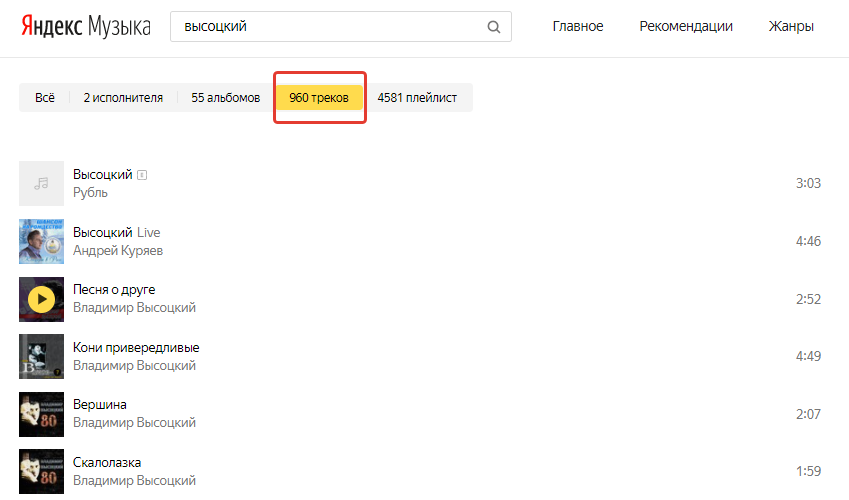Click the duration 2:52 of Песня о друге
Screen dimensions: 849x500
(808, 299)
